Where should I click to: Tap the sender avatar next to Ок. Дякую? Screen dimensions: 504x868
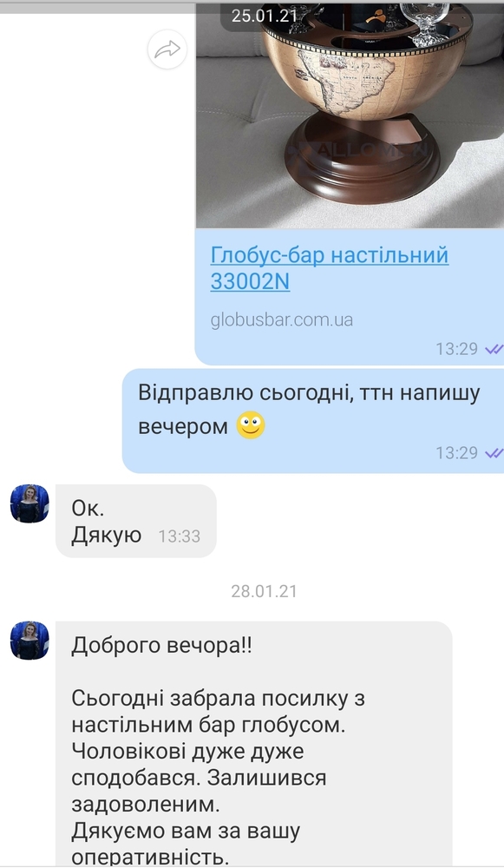(x=29, y=503)
